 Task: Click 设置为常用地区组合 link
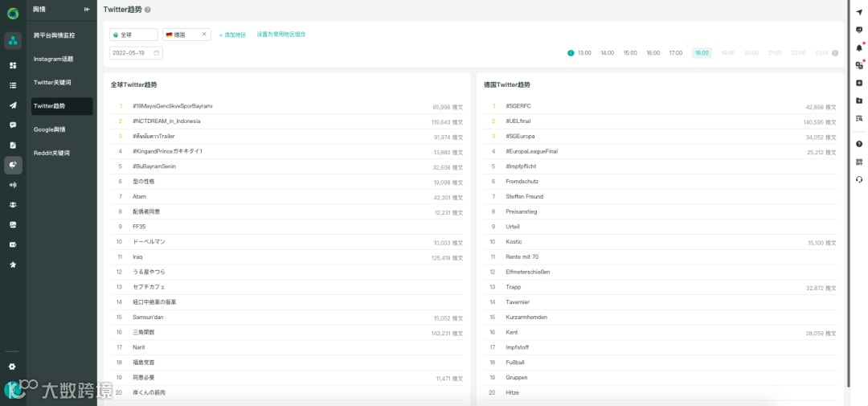click(281, 35)
